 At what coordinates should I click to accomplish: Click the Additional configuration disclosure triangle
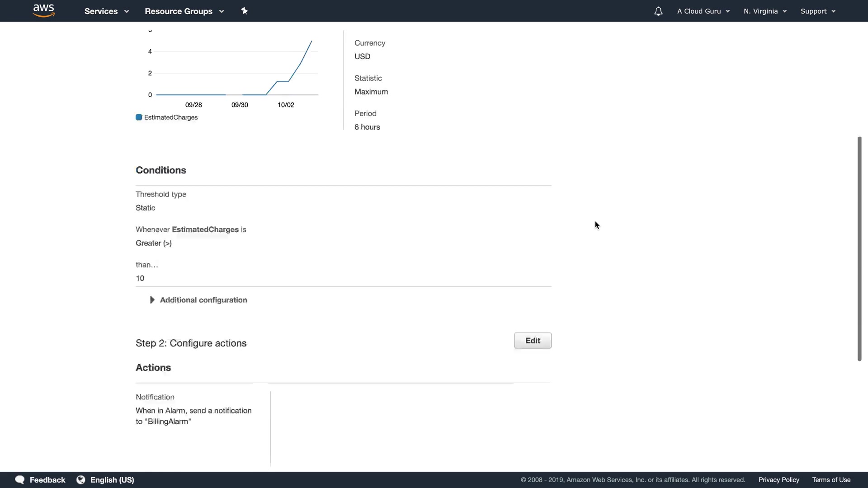(152, 300)
